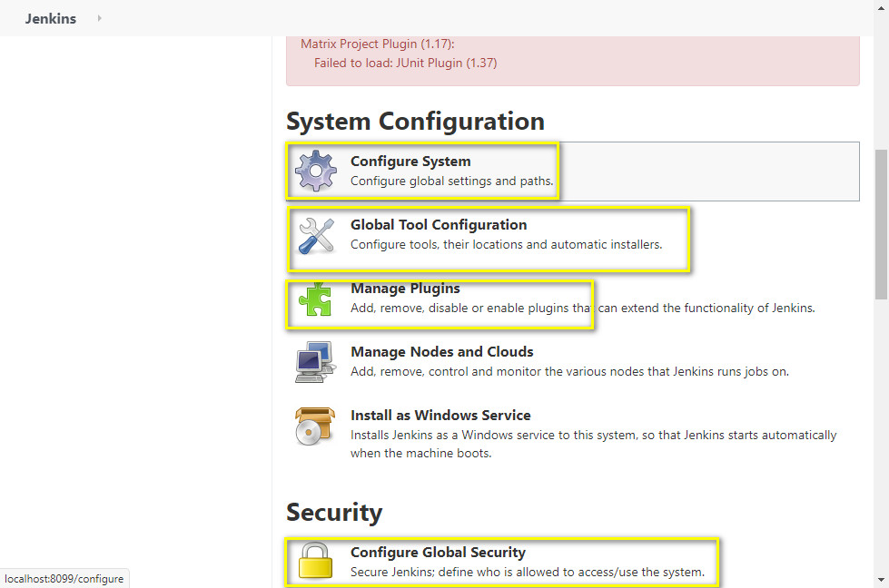Click the 'Secure Jenkins' description text
The image size is (889, 588).
[527, 572]
